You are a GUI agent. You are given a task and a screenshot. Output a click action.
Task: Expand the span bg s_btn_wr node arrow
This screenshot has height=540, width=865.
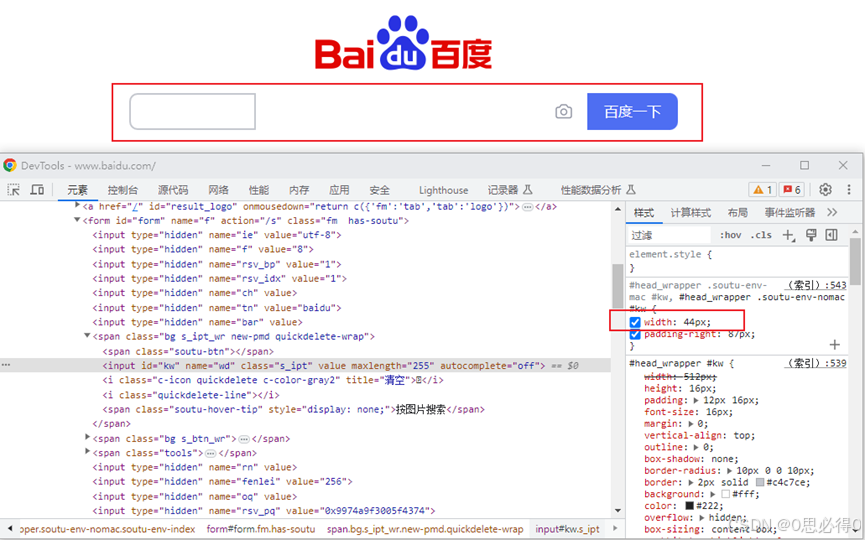87,437
